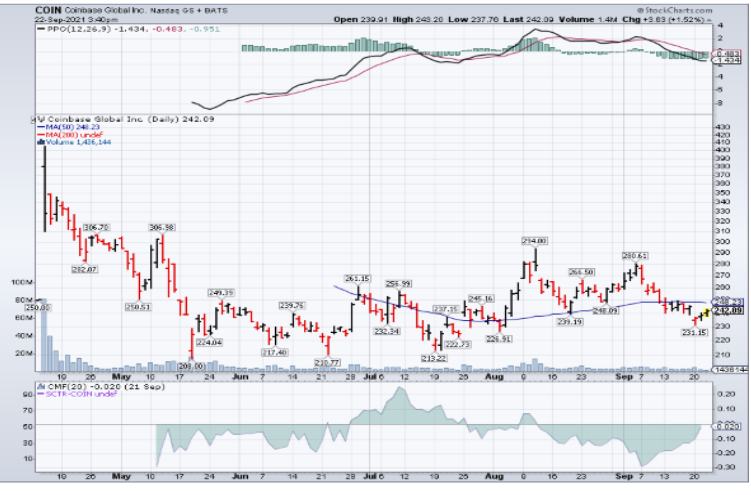
Task: Click the 213.22 price low label
Action: (x=434, y=359)
